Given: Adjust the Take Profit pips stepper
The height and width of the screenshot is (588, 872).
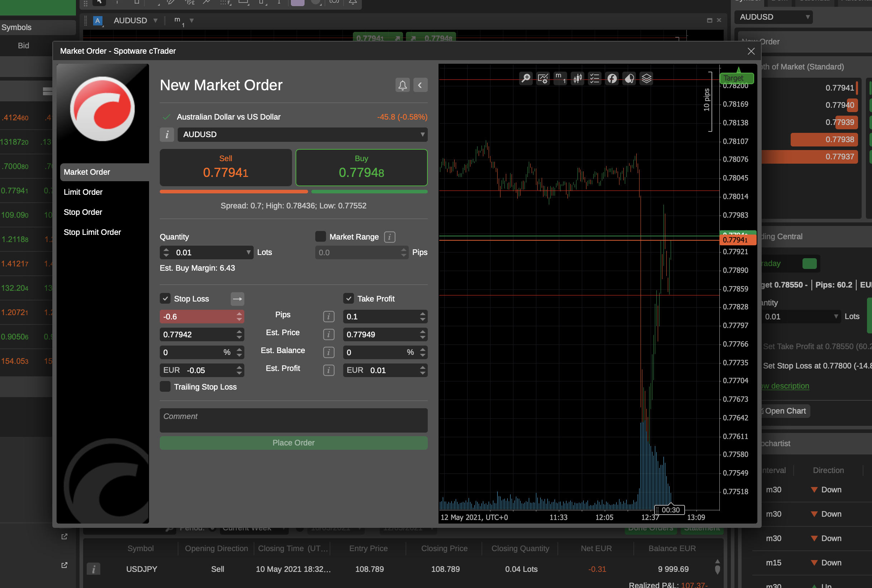Looking at the screenshot, I should point(423,317).
